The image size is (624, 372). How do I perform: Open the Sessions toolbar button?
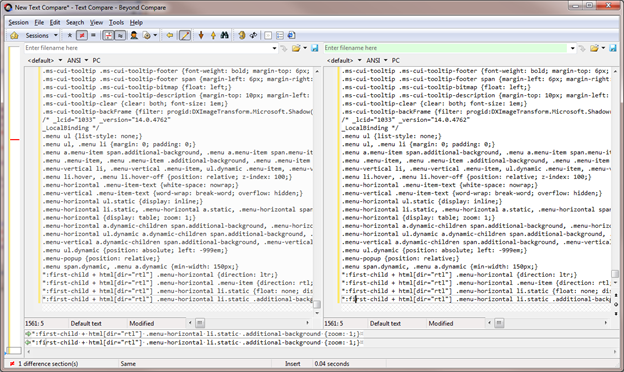pos(37,35)
